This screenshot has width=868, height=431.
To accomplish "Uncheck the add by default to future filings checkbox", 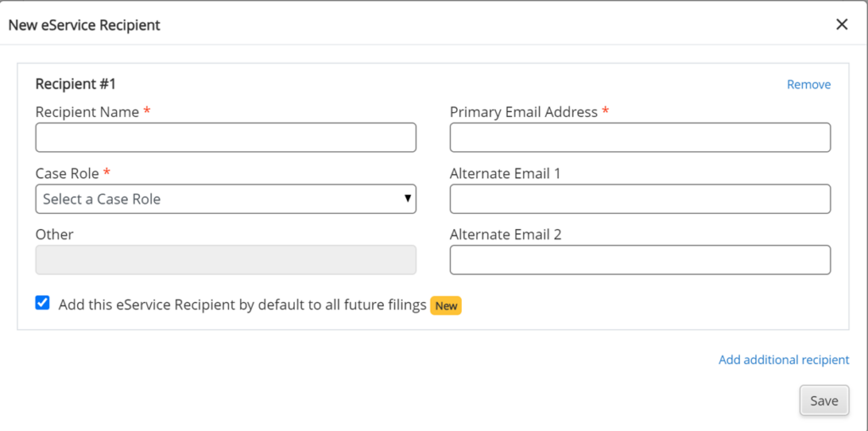I will (42, 303).
